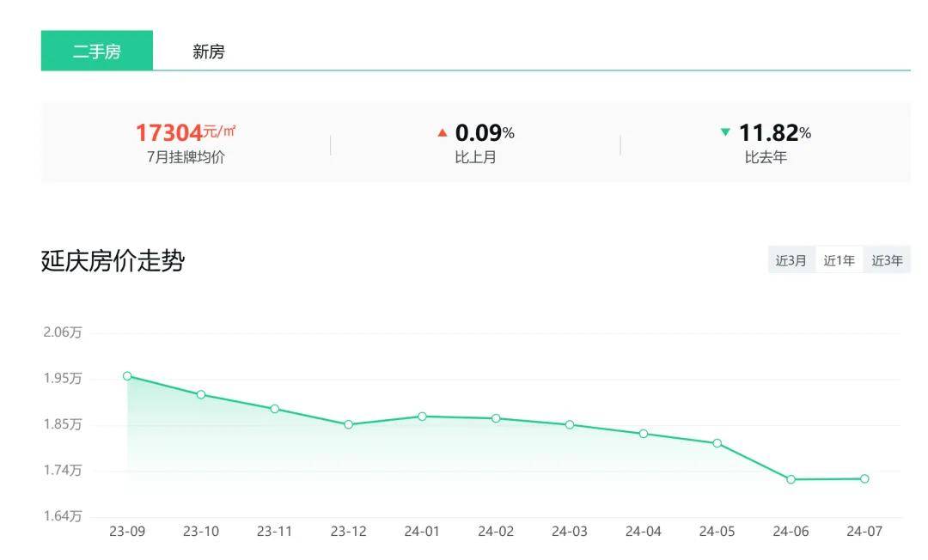Click the 24-07 data point on the chart line

pyautogui.click(x=864, y=478)
